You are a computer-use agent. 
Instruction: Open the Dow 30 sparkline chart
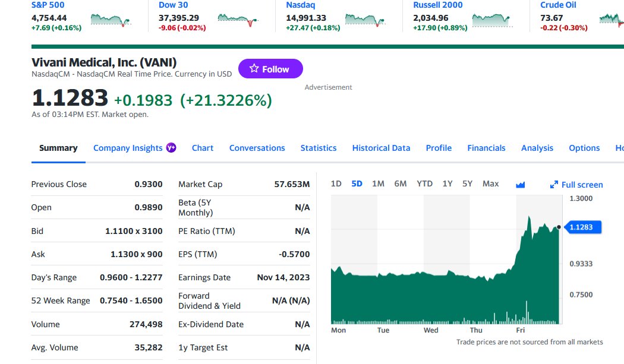(238, 20)
